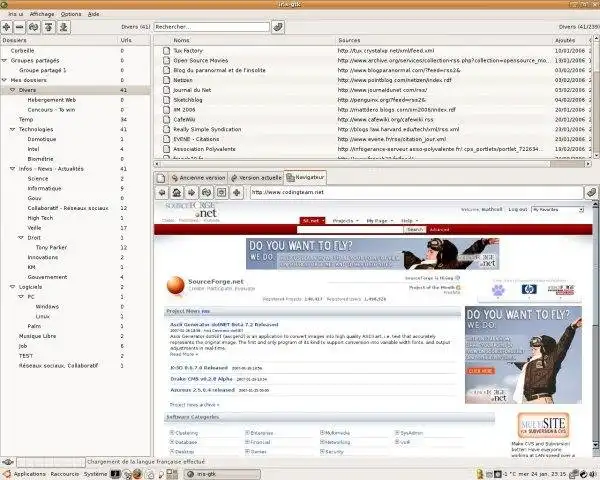Open the My Favorites dropdown on webpage

558,210
